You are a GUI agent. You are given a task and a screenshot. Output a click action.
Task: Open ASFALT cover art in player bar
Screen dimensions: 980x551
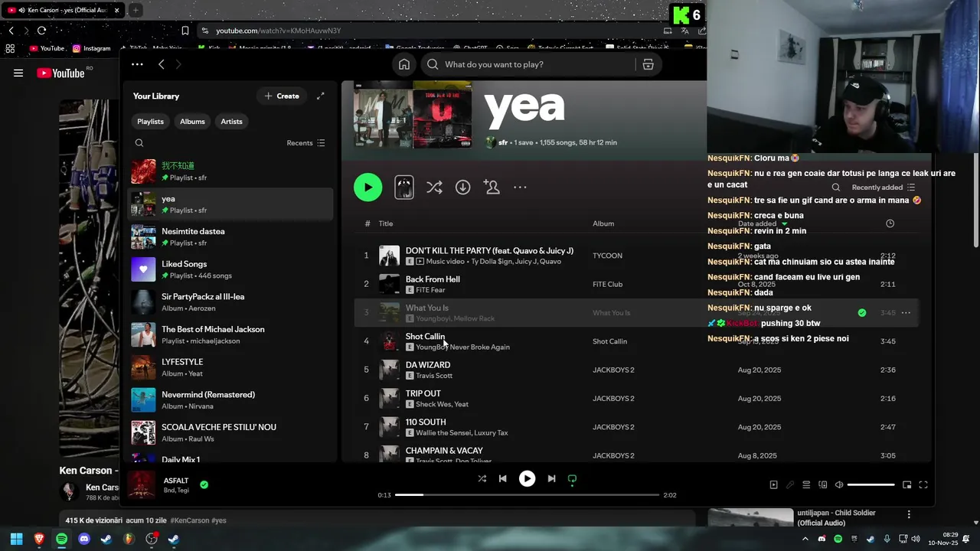(x=142, y=484)
